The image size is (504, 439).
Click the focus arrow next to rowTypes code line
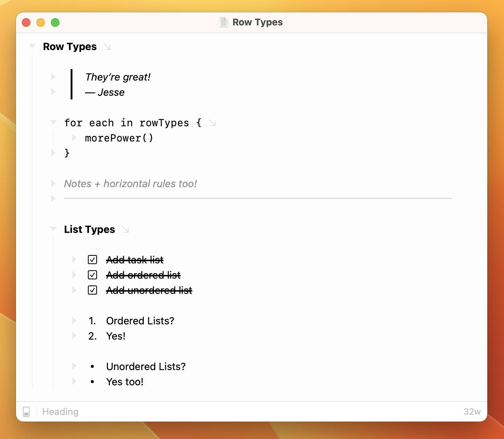coord(213,123)
